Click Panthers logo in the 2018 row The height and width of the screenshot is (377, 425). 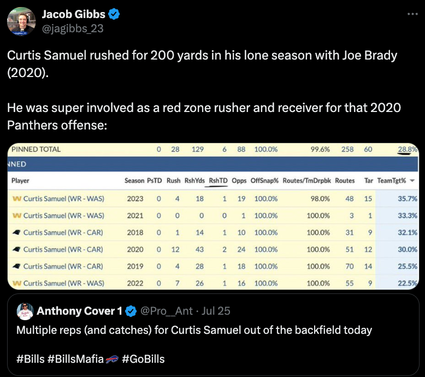point(16,232)
